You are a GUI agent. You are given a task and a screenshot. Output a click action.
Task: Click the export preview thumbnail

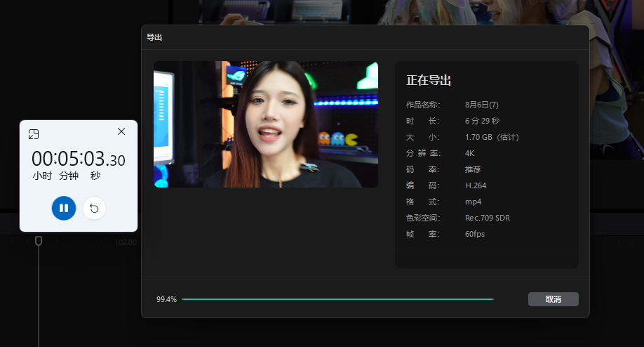266,124
